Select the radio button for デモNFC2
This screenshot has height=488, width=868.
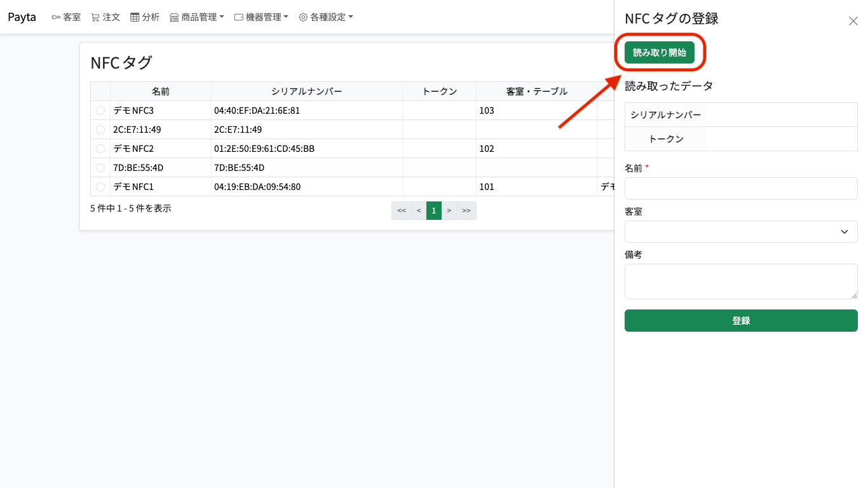tap(100, 149)
